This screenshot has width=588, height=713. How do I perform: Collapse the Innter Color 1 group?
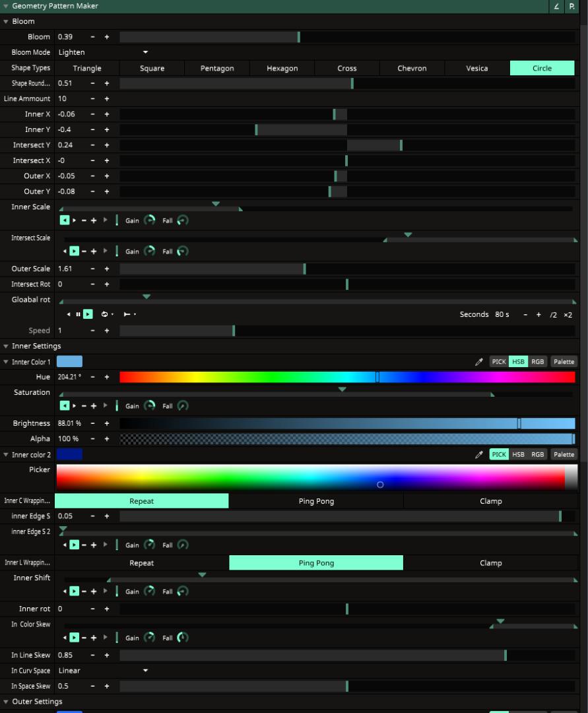click(6, 362)
